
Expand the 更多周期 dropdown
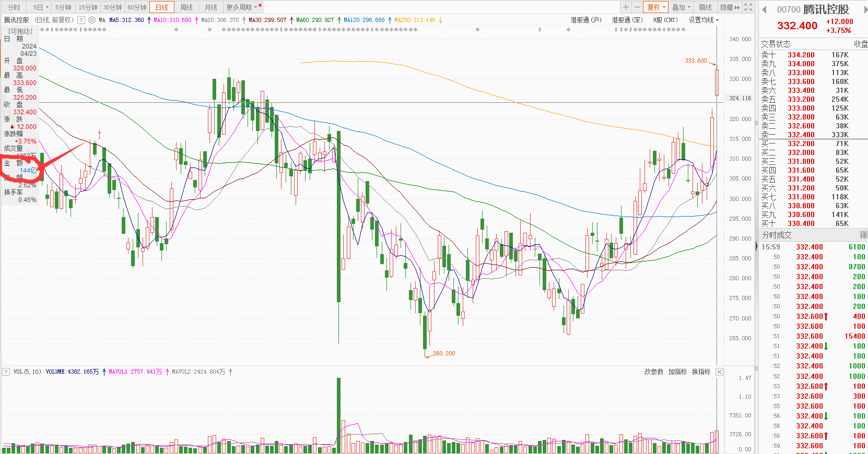click(x=241, y=7)
